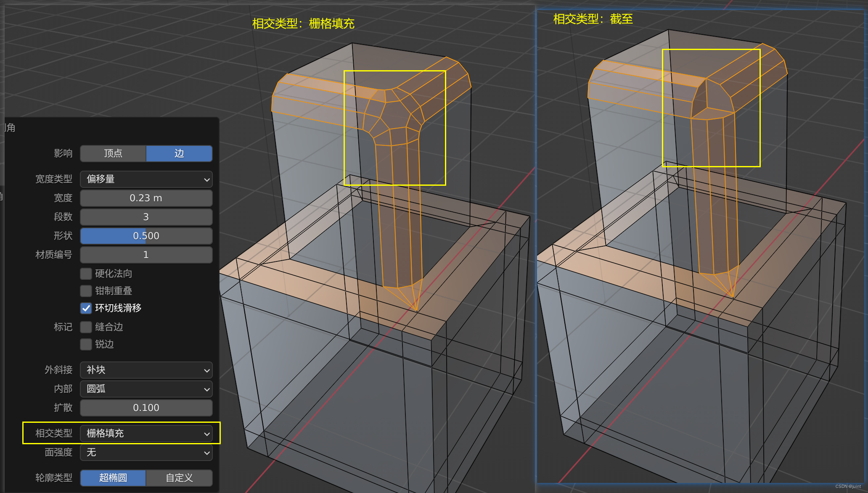Select the 顶点 affect option
Screen dimensions: 868x493
[x=113, y=153]
